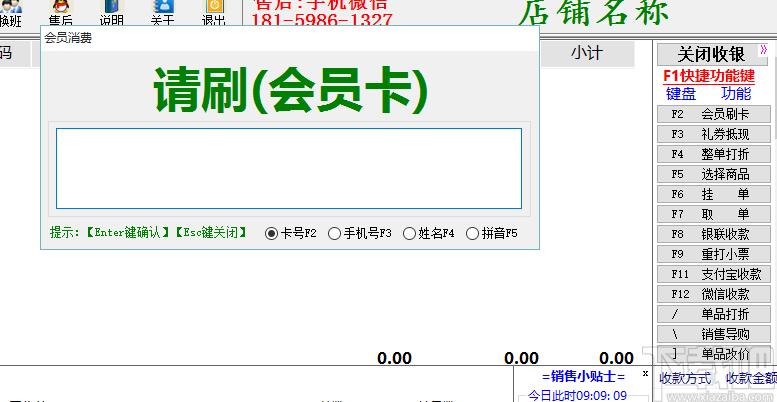777x402 pixels.
Task: Click the F6 挂单 button
Action: click(x=714, y=194)
